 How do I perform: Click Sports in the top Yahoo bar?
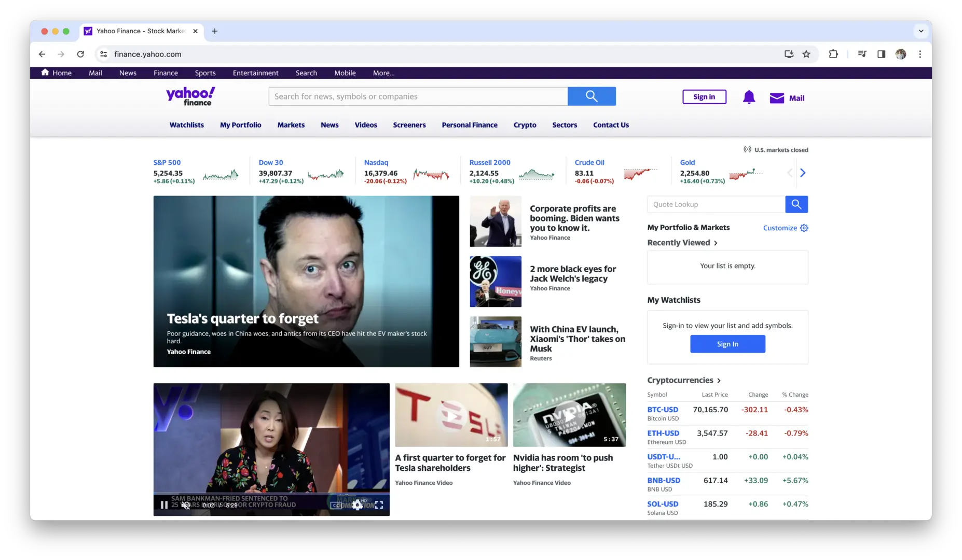point(205,73)
